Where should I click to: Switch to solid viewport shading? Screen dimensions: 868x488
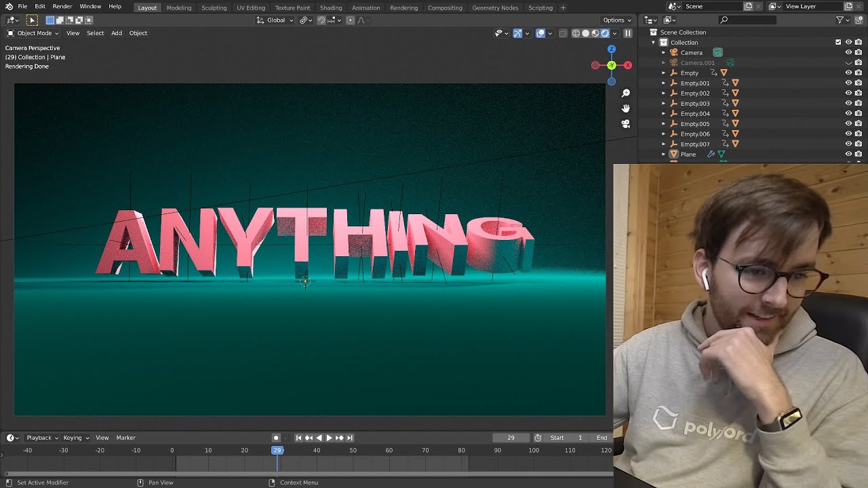click(x=586, y=33)
